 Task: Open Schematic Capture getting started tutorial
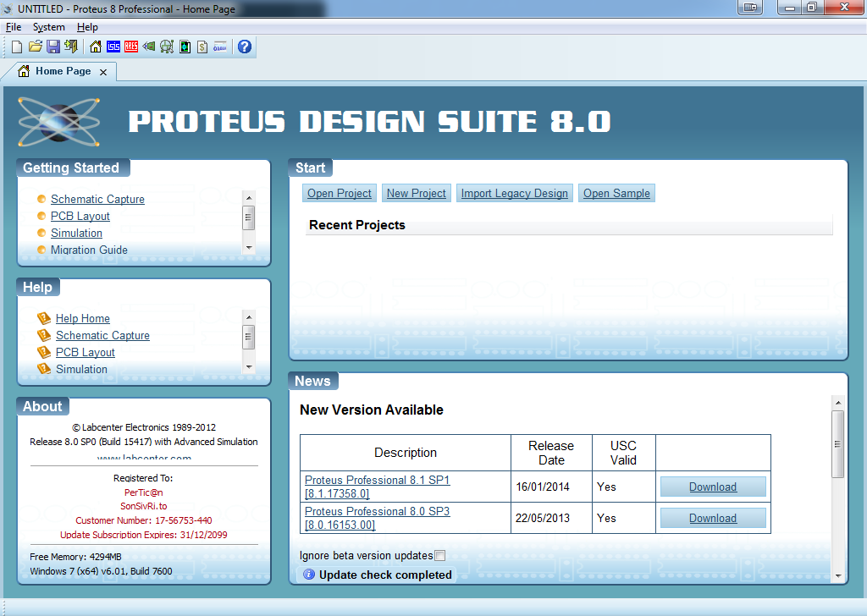tap(98, 199)
